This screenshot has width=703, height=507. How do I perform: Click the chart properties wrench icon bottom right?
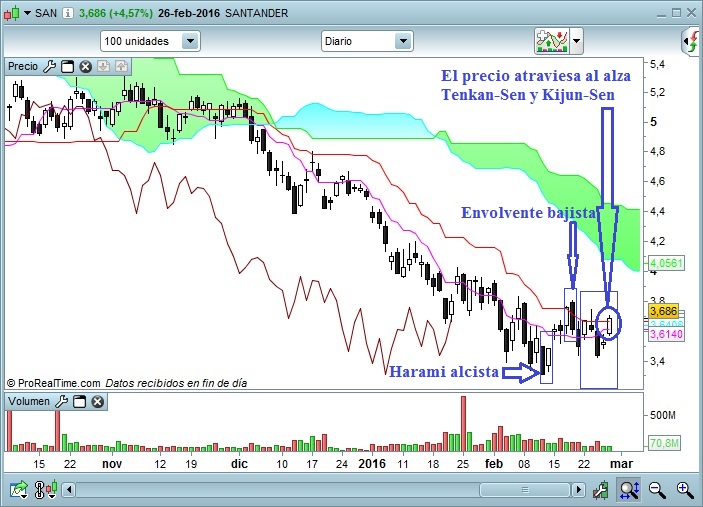(600, 490)
